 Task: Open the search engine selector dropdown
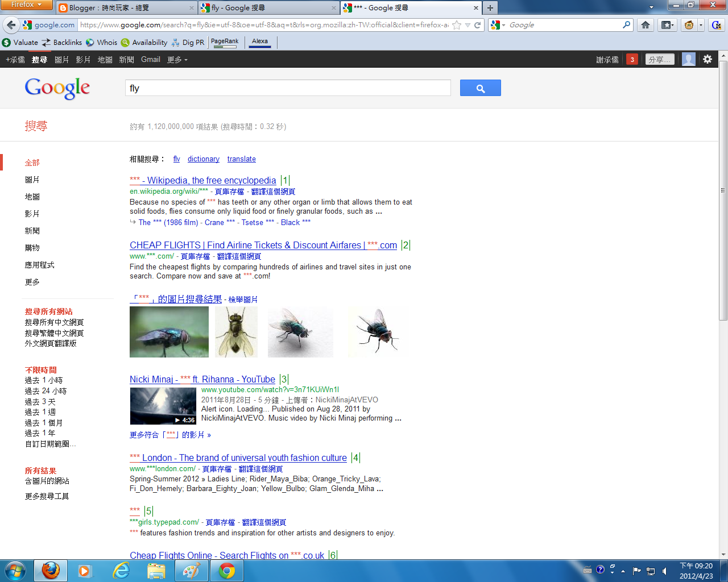point(498,25)
